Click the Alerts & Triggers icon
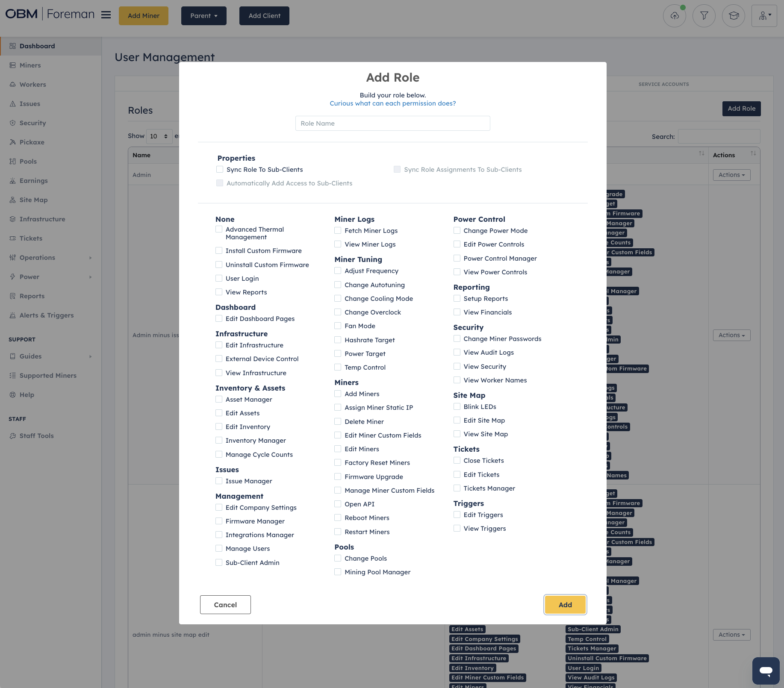 click(x=12, y=315)
